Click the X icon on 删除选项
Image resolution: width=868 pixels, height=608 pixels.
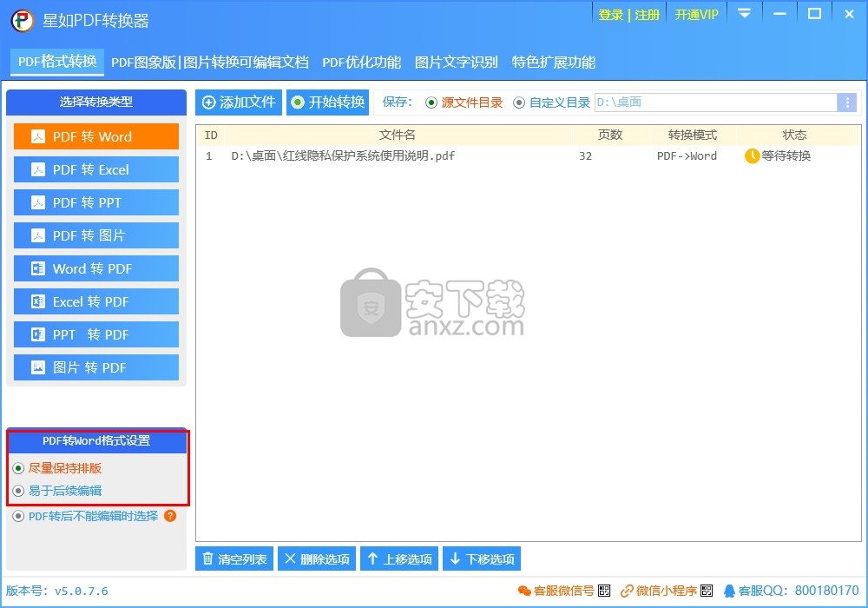(x=290, y=558)
